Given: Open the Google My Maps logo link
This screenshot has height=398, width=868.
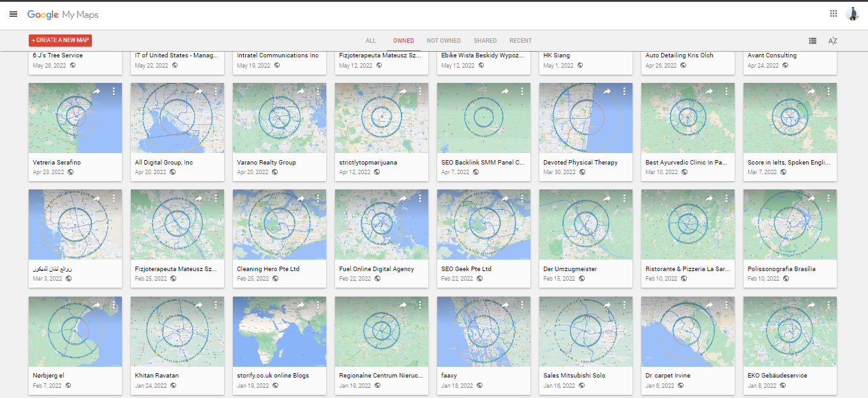Looking at the screenshot, I should 63,14.
